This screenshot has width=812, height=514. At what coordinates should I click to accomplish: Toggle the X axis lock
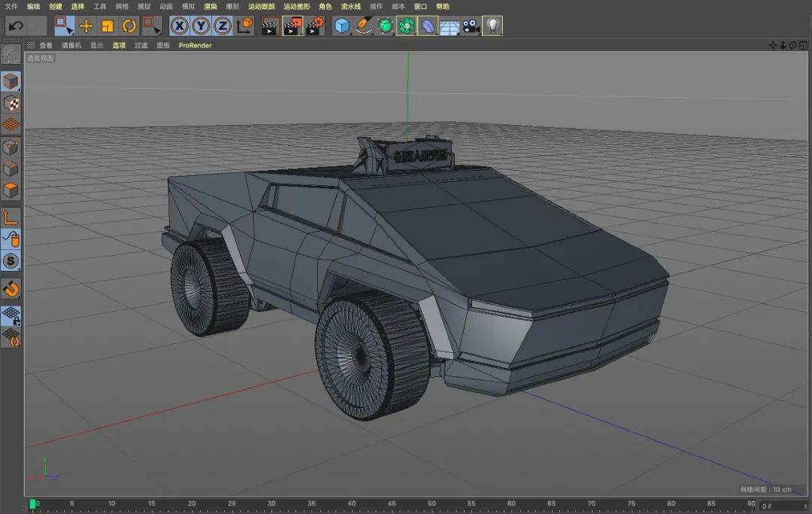179,26
